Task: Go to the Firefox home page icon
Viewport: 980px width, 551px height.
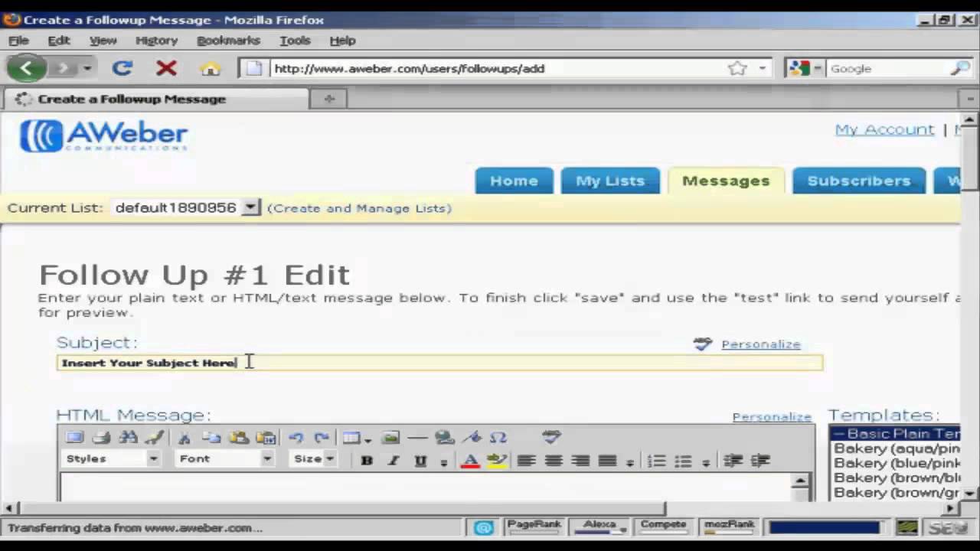Action: (x=210, y=68)
